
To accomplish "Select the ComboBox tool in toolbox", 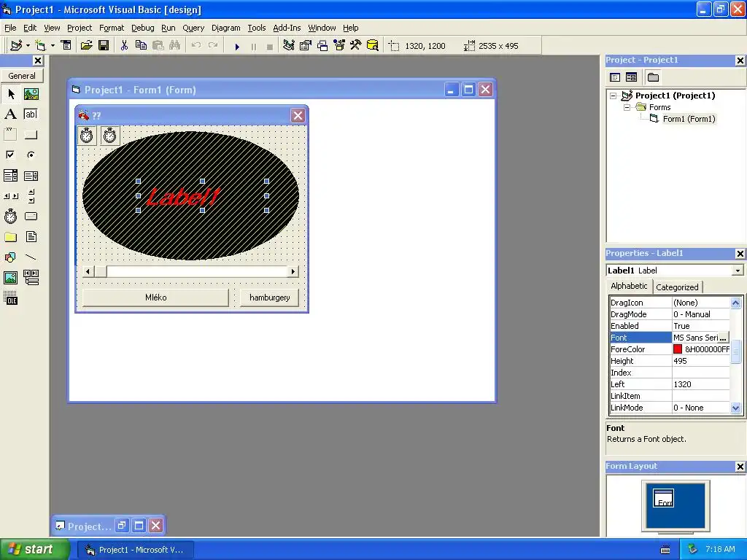I will tap(10, 176).
